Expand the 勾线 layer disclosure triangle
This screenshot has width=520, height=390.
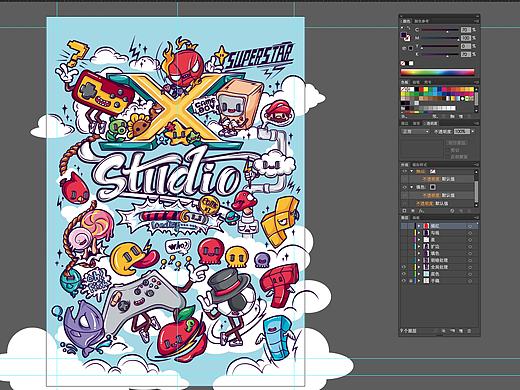419,233
